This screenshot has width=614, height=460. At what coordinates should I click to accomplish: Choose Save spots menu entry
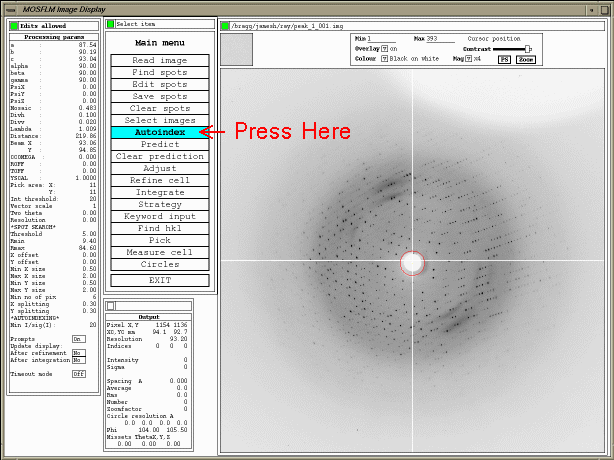pyautogui.click(x=160, y=96)
